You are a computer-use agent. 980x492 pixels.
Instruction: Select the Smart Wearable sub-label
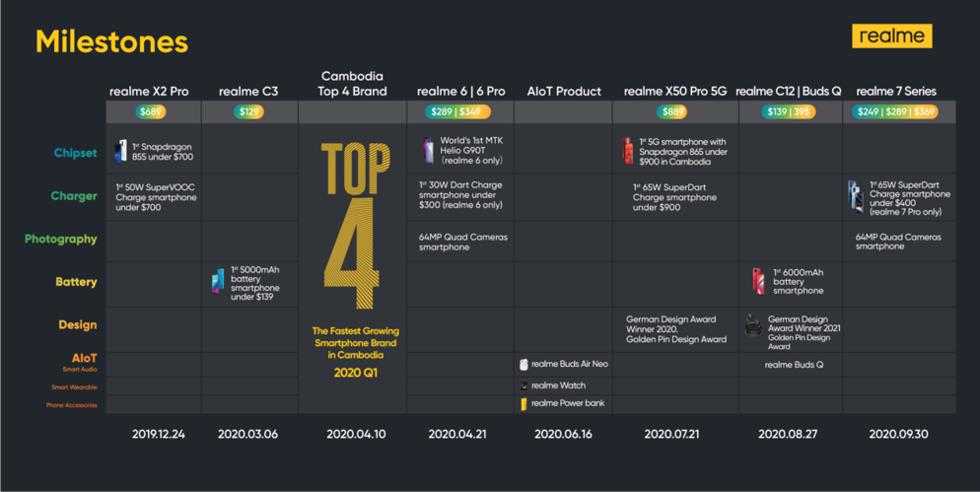point(74,387)
